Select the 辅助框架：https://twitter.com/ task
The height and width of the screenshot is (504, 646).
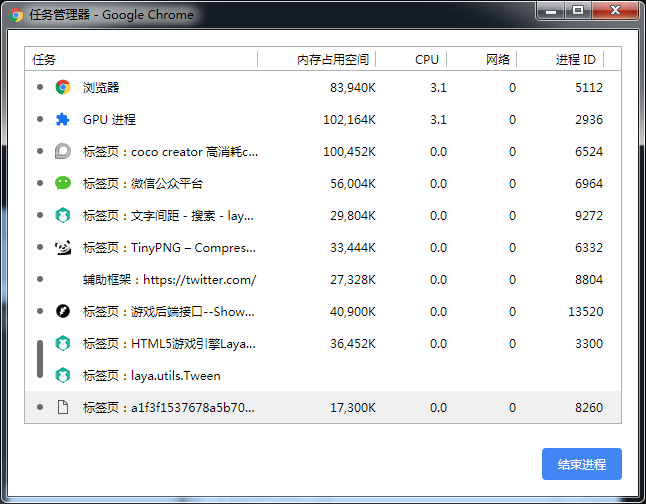coord(323,279)
